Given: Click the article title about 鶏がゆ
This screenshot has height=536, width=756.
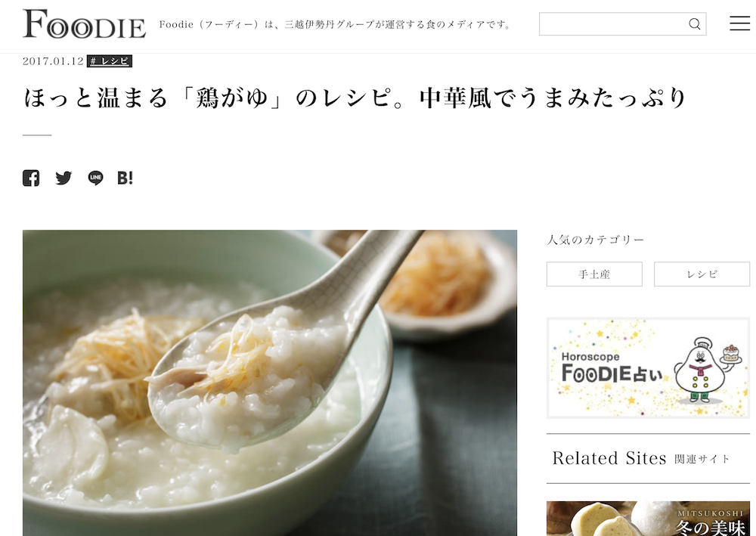Looking at the screenshot, I should click(355, 98).
